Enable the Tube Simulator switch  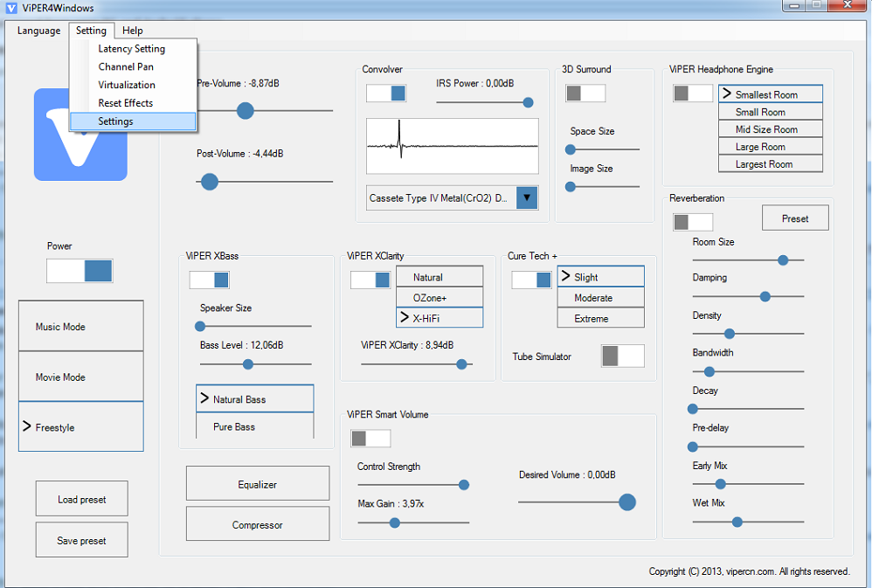point(623,356)
